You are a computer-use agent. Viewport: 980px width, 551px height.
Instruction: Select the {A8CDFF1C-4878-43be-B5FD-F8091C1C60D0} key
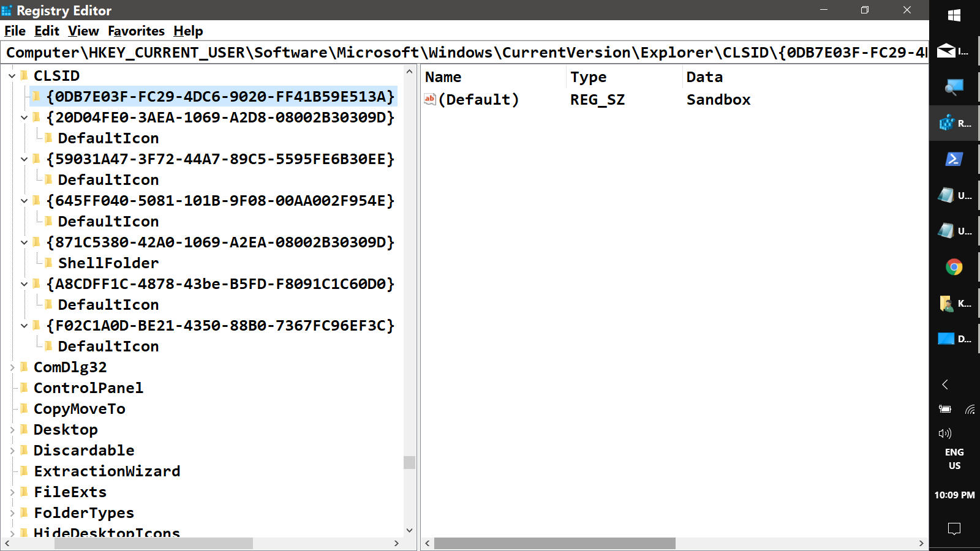pyautogui.click(x=221, y=284)
